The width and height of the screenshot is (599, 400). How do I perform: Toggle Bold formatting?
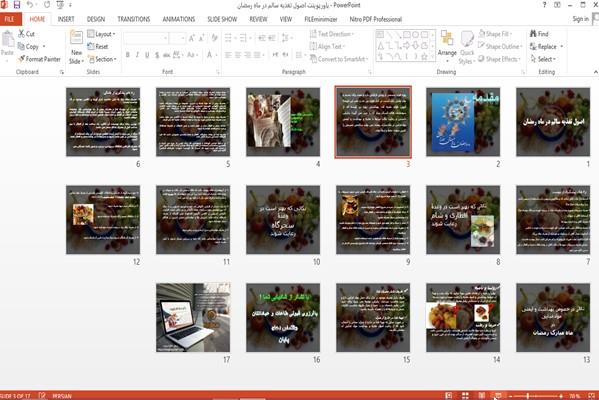(128, 55)
